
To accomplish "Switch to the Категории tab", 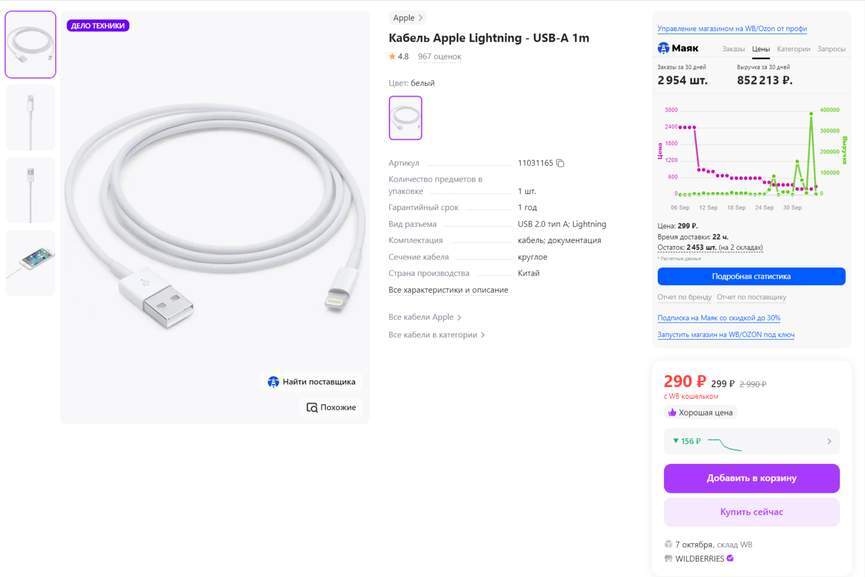I will click(x=793, y=48).
